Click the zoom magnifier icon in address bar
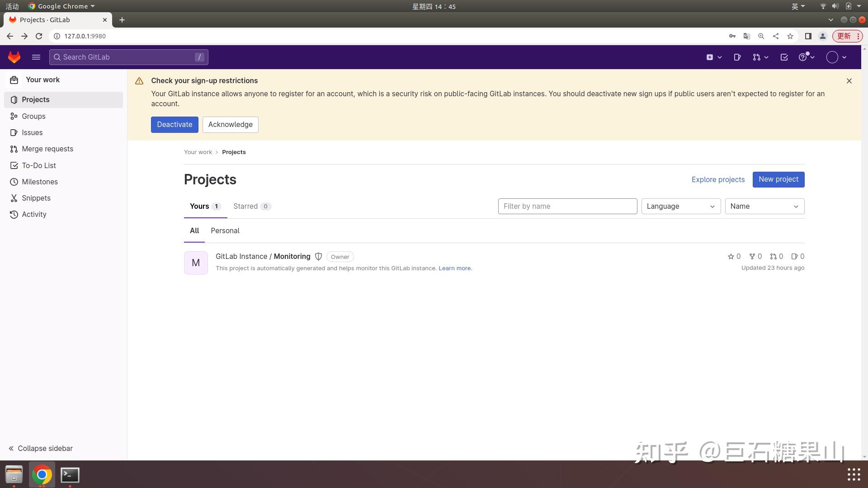Image resolution: width=868 pixels, height=488 pixels. coord(761,36)
